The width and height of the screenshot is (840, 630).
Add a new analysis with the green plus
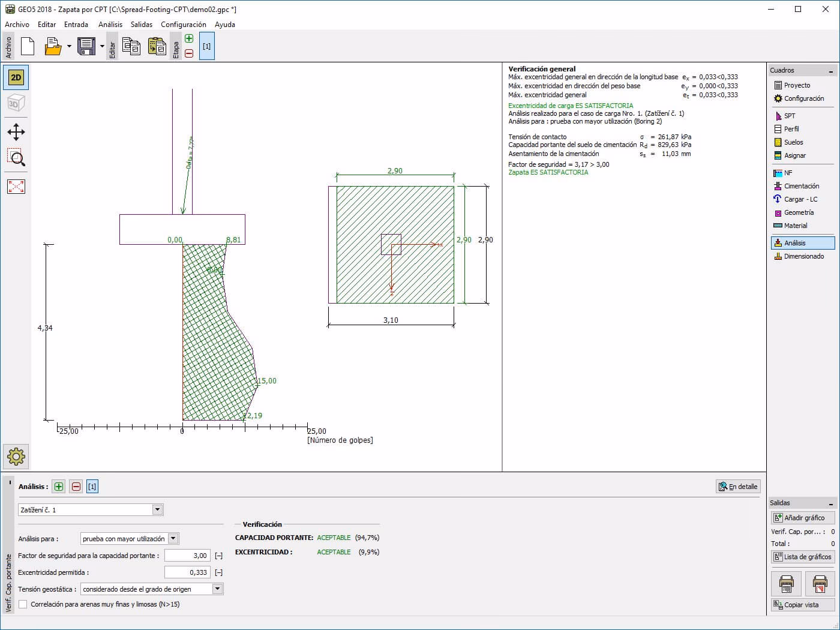tap(59, 487)
